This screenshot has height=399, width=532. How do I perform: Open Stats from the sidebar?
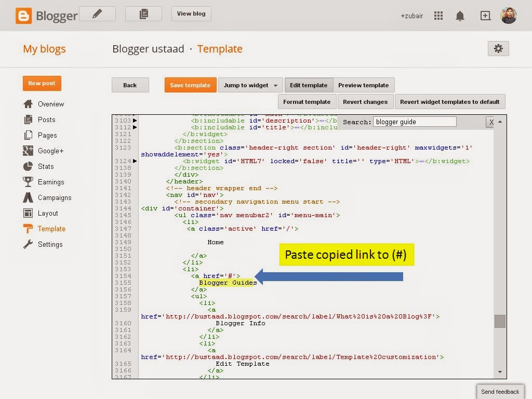point(46,166)
